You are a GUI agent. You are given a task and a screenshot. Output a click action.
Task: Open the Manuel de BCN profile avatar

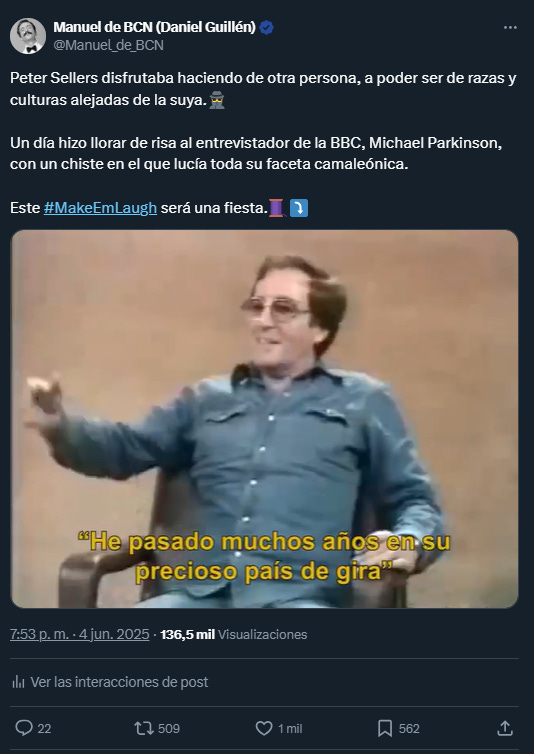click(28, 36)
